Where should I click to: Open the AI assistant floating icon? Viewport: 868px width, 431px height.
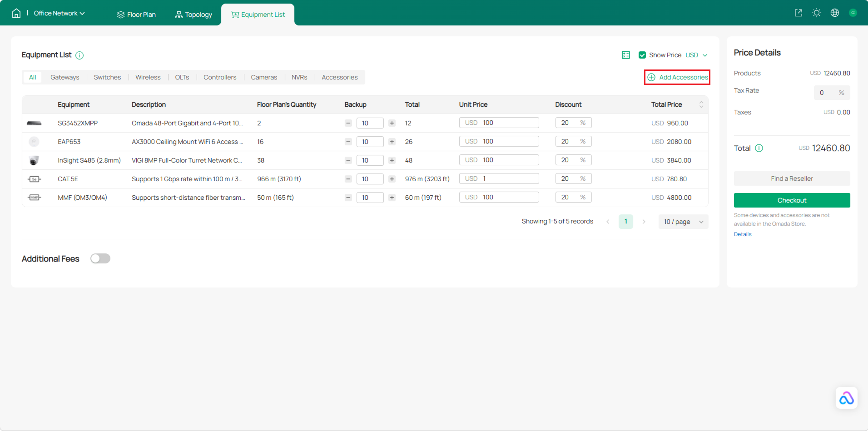[x=846, y=398]
